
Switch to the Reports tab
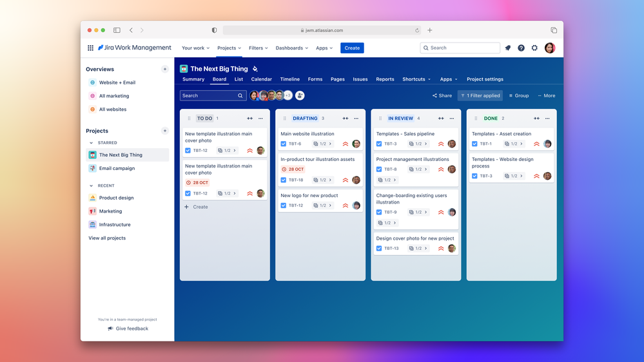click(x=385, y=79)
